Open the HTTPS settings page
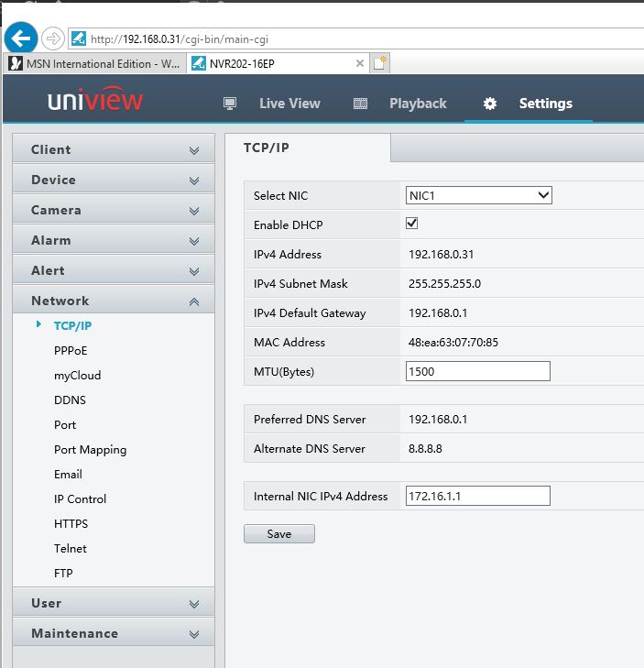644x668 pixels. click(71, 523)
